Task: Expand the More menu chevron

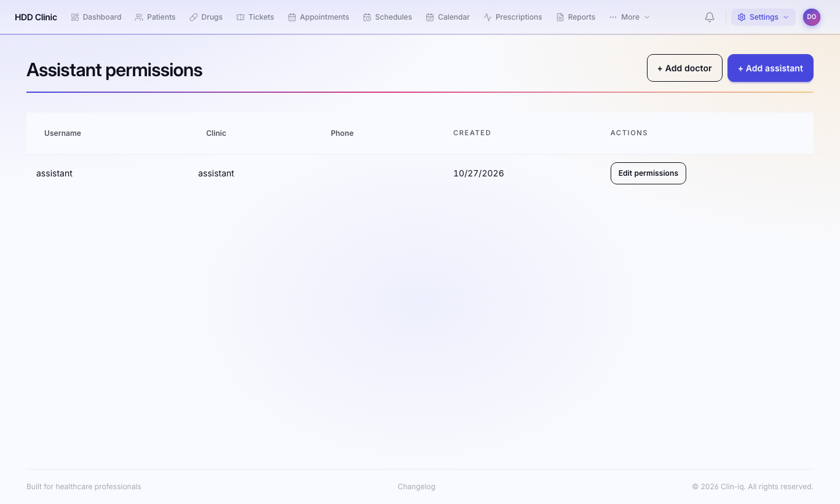Action: [x=647, y=17]
